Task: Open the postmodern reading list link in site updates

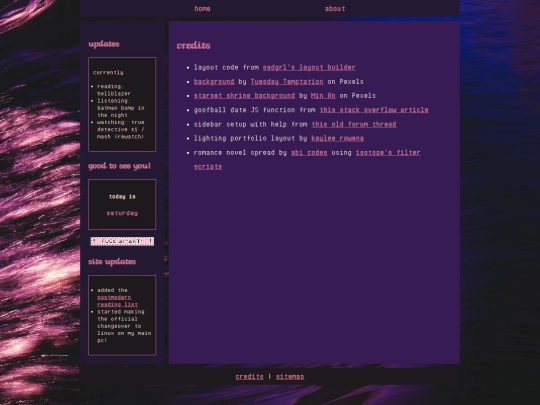Action: click(x=117, y=301)
